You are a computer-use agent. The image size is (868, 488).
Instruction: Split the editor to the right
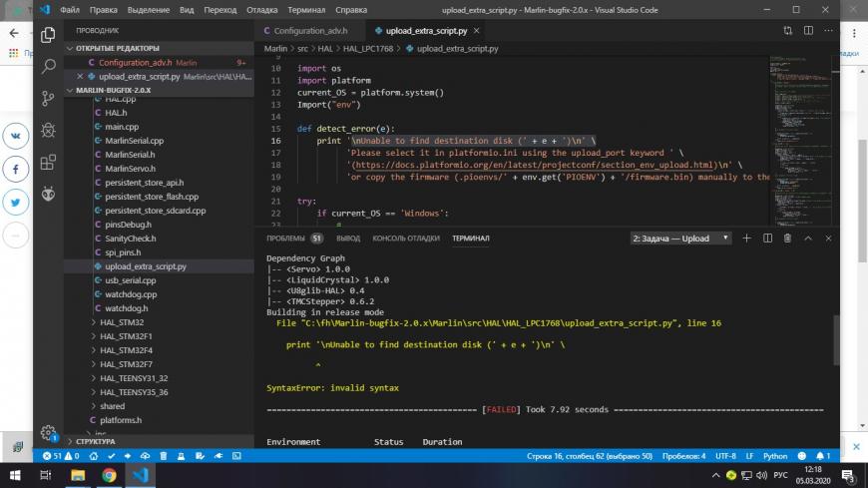point(808,31)
